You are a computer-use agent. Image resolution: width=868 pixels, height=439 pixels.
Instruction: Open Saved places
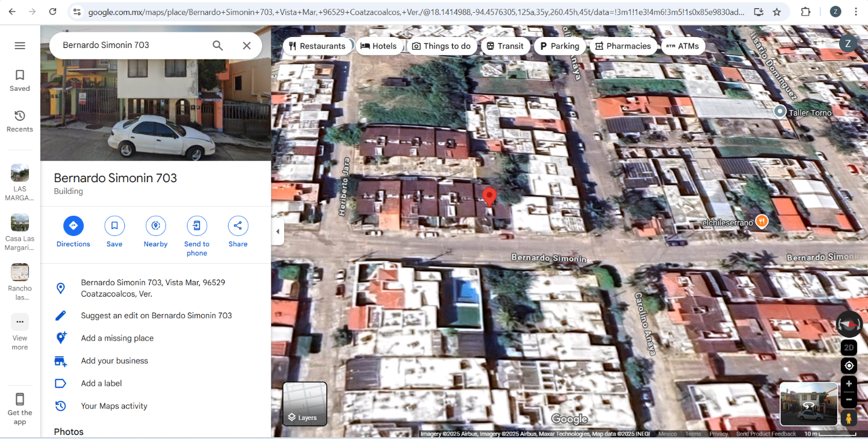pos(20,80)
